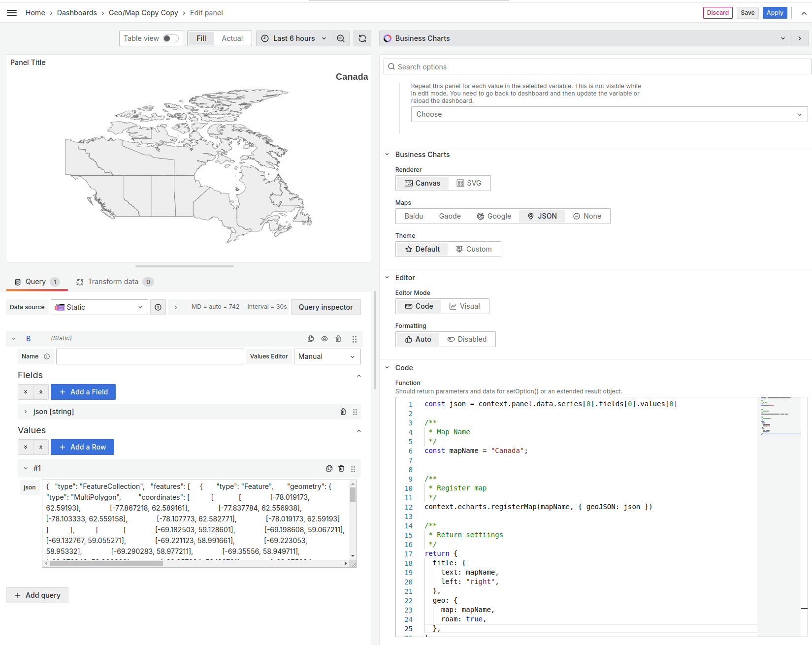Screen dimensions: 812x645
Task: Zoom out the time range
Action: pyautogui.click(x=341, y=38)
